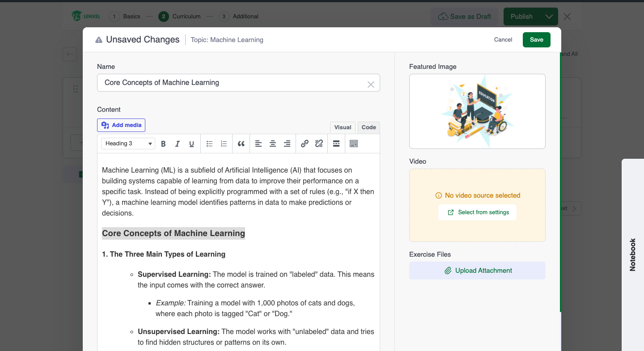644x351 pixels.
Task: Insert a link using the chain icon
Action: click(305, 144)
